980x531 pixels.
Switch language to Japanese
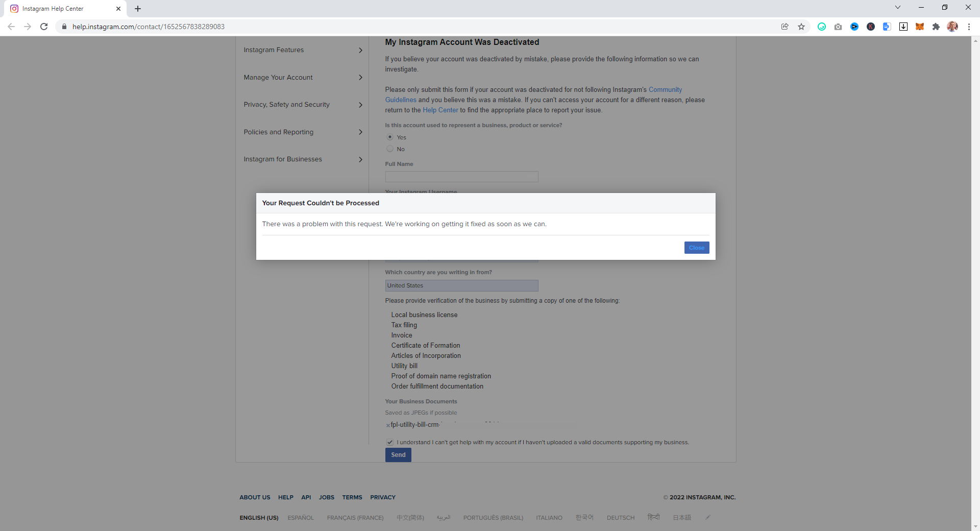pos(682,518)
